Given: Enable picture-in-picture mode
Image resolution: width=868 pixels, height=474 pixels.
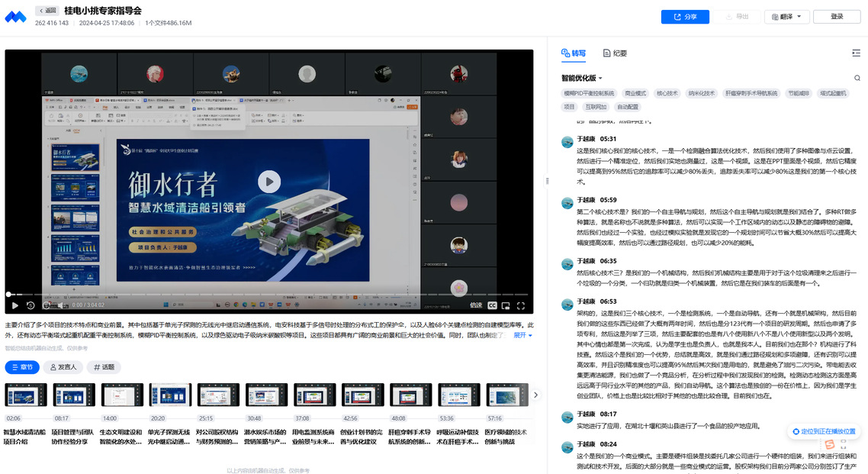Looking at the screenshot, I should pyautogui.click(x=506, y=305).
